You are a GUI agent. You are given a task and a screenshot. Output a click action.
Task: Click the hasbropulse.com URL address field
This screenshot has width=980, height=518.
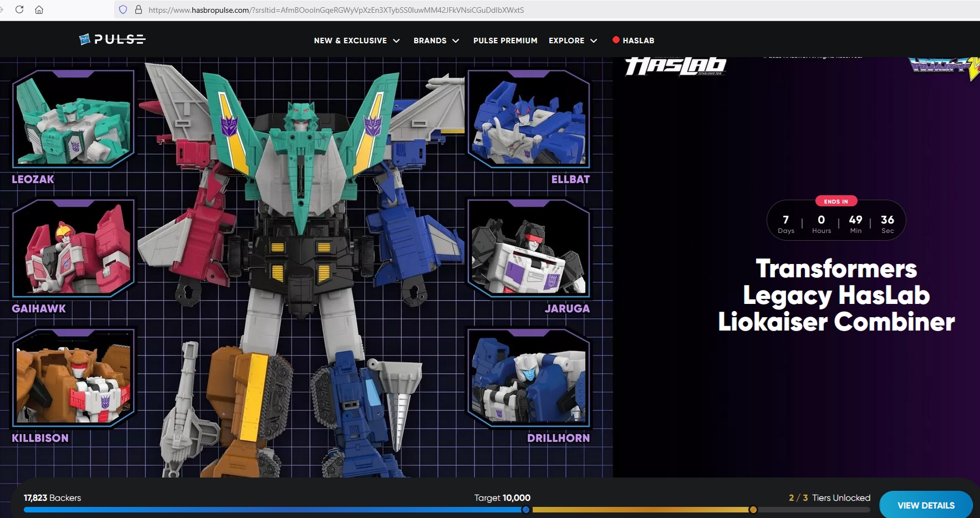[336, 10]
